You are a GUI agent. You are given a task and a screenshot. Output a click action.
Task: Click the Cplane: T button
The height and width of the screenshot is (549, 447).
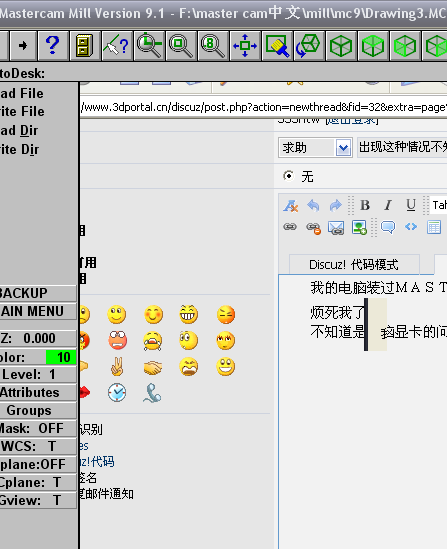tap(37, 482)
